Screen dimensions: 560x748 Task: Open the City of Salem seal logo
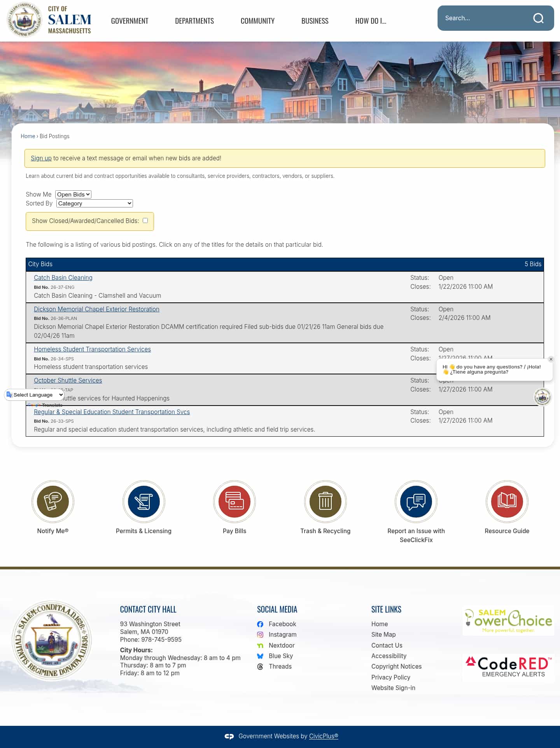coord(24,20)
